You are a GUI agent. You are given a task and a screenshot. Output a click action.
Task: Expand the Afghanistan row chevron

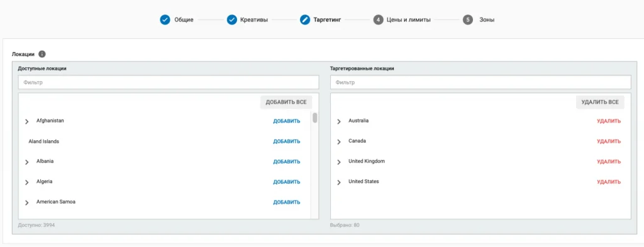click(x=27, y=121)
